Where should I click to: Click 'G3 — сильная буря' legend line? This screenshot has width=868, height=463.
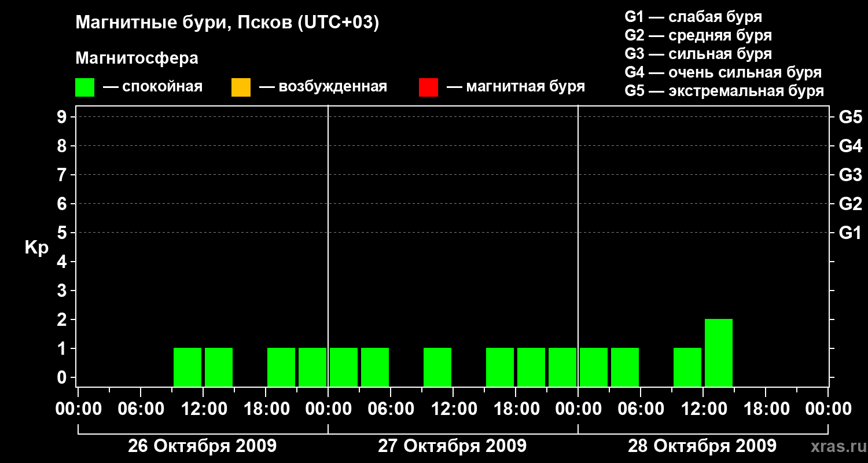tap(698, 53)
